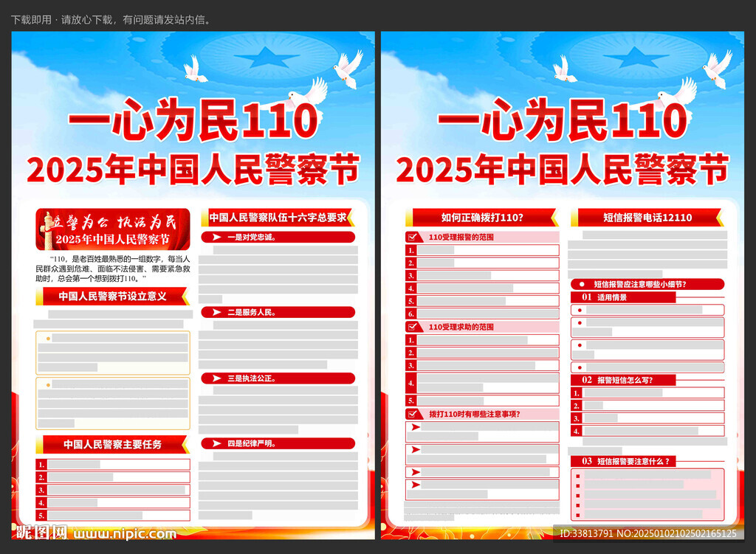
Task: Click the 中国人民警察主要任务 heading
Action: [x=112, y=444]
